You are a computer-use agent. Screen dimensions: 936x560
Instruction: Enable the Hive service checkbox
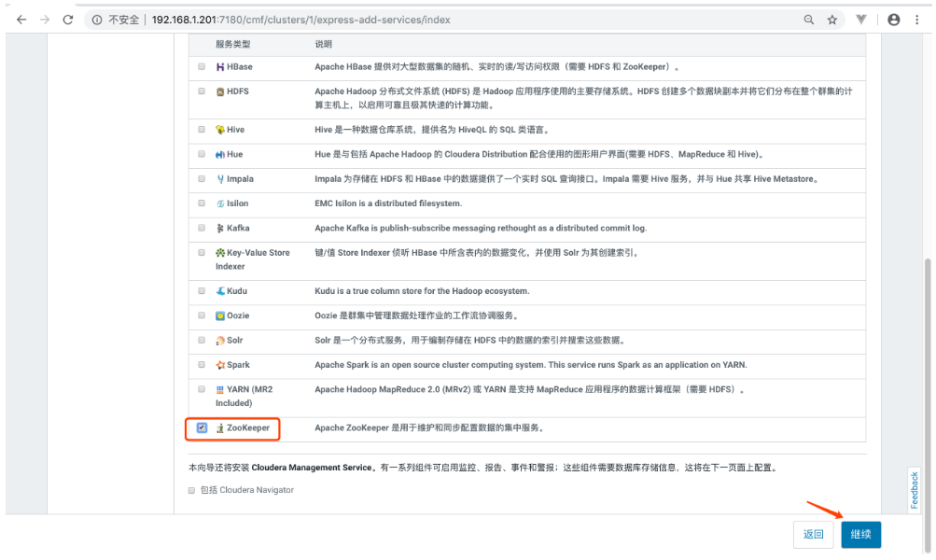tap(202, 129)
